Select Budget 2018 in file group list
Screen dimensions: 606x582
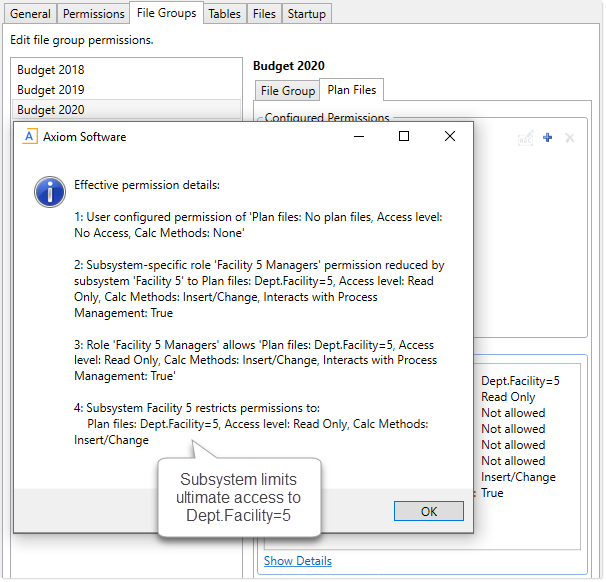tap(51, 70)
